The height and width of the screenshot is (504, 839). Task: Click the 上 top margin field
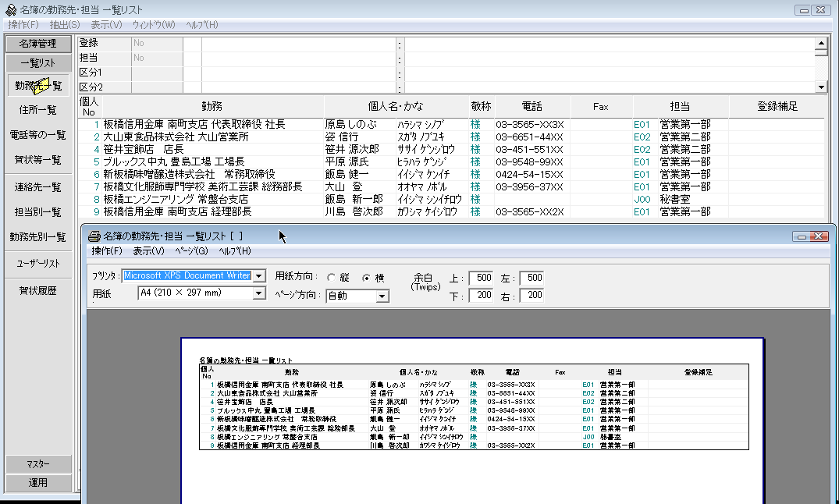[x=481, y=278]
